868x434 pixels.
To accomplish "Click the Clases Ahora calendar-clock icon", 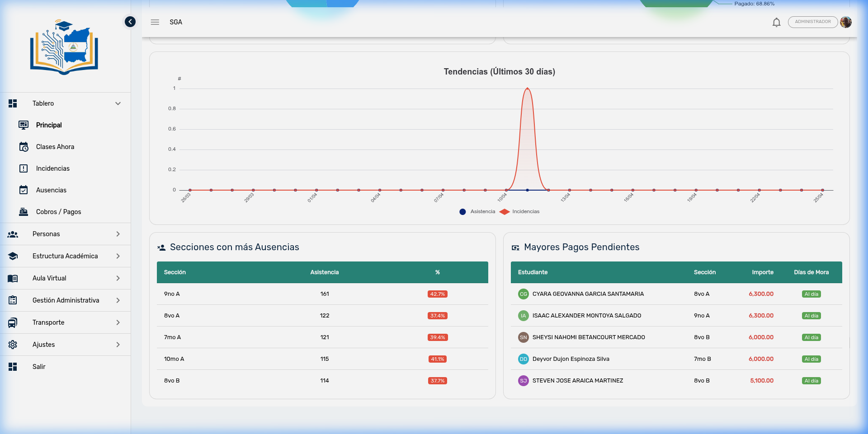I will (24, 147).
